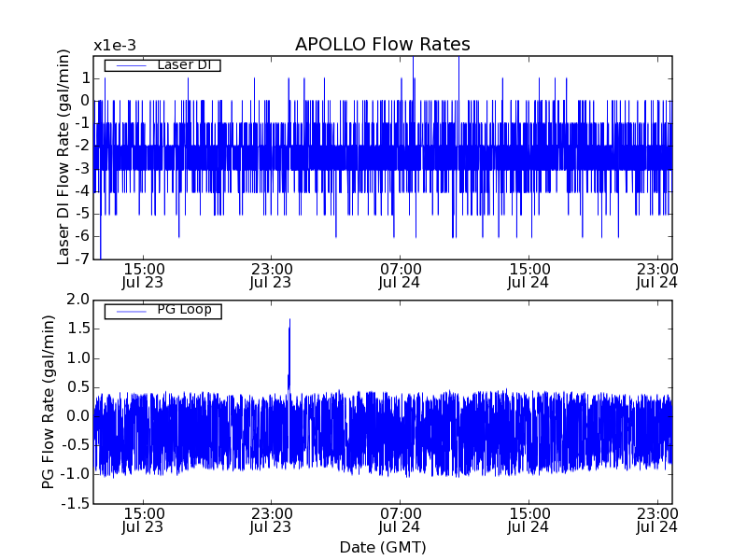Click the 23:00 Jul 23 label under bottom chart
The height and width of the screenshot is (560, 747).
click(x=272, y=521)
